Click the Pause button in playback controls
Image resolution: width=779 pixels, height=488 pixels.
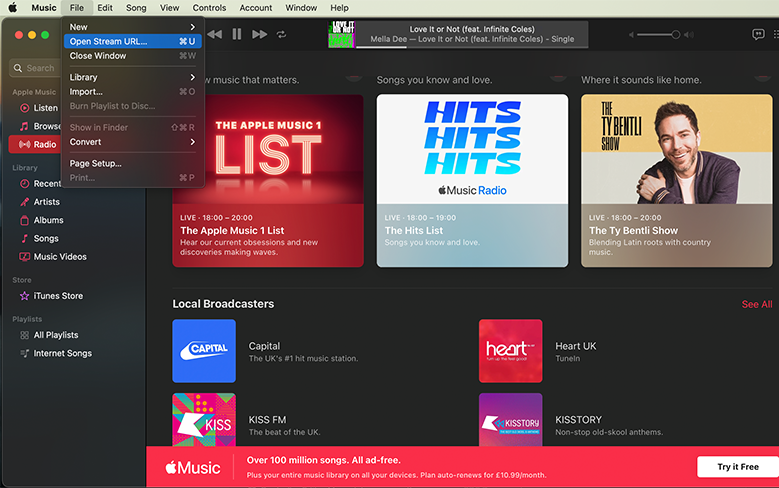coord(237,34)
